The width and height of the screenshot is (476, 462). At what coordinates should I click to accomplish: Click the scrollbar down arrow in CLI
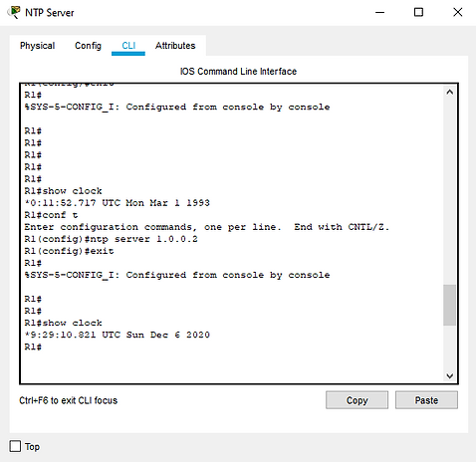pyautogui.click(x=450, y=376)
